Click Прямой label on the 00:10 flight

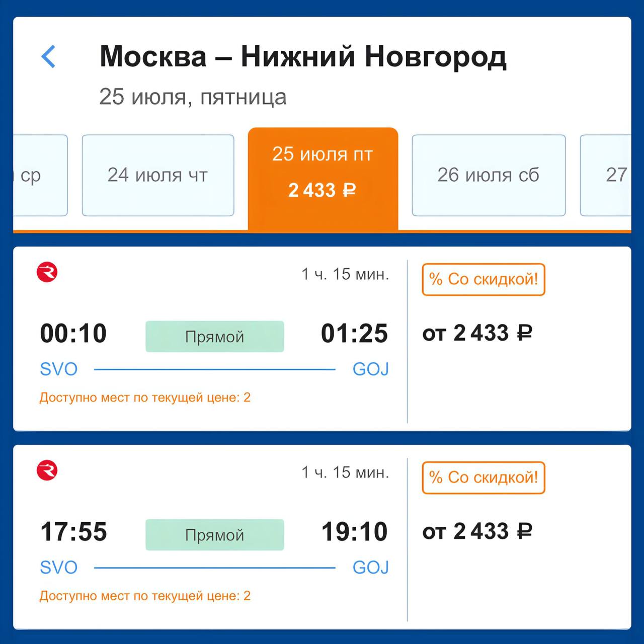pos(215,336)
